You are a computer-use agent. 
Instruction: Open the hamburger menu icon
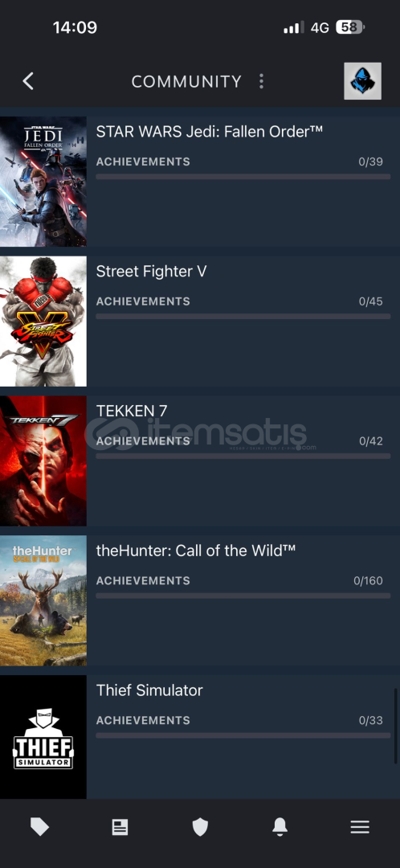360,827
